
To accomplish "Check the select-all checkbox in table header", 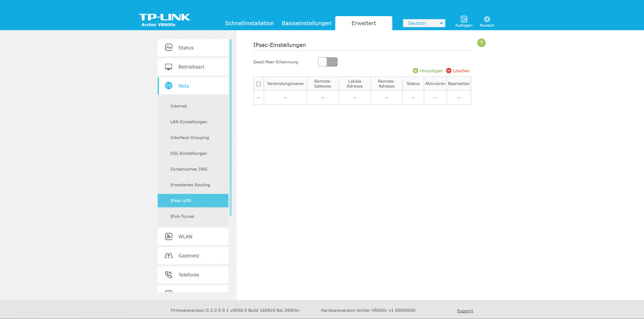I will coord(258,84).
